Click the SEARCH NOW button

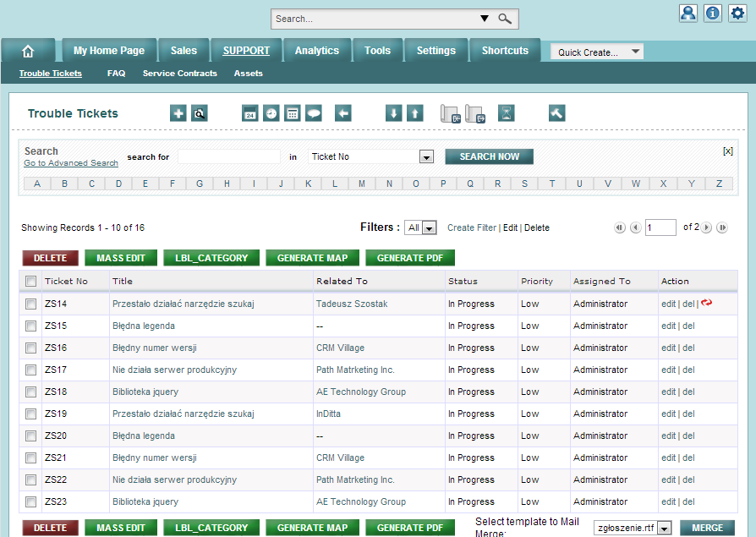pos(489,156)
